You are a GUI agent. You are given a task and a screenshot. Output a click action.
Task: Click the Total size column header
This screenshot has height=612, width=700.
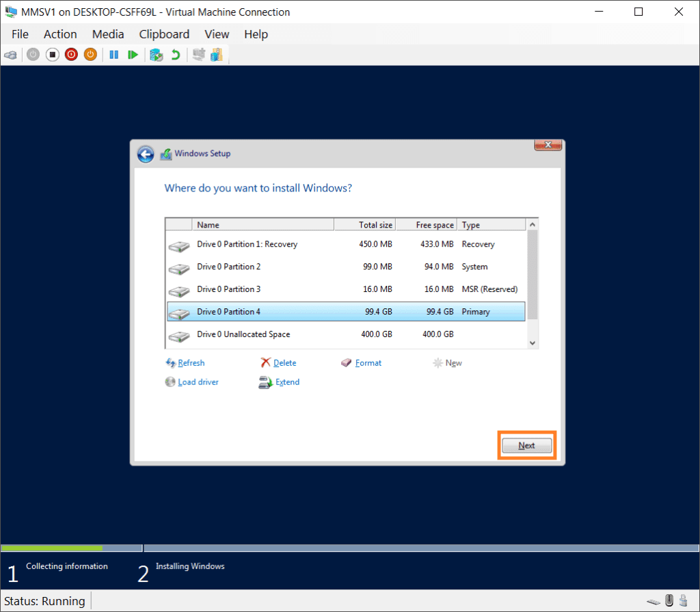[x=365, y=225]
